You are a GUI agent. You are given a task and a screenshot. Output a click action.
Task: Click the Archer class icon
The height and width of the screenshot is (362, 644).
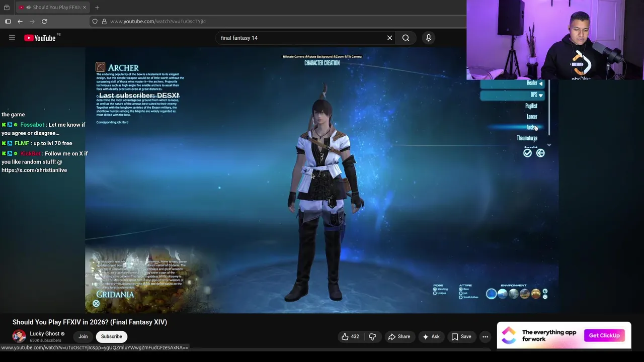tap(100, 67)
